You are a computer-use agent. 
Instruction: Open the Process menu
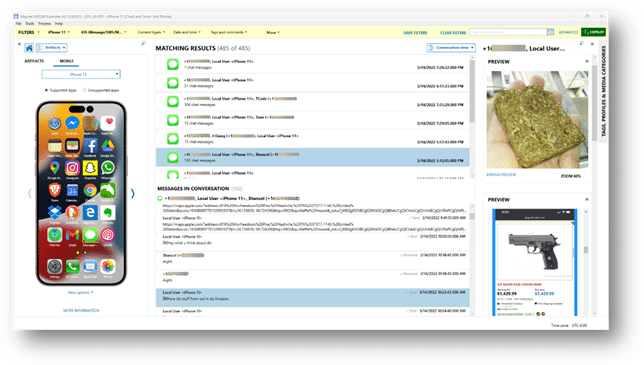click(44, 23)
